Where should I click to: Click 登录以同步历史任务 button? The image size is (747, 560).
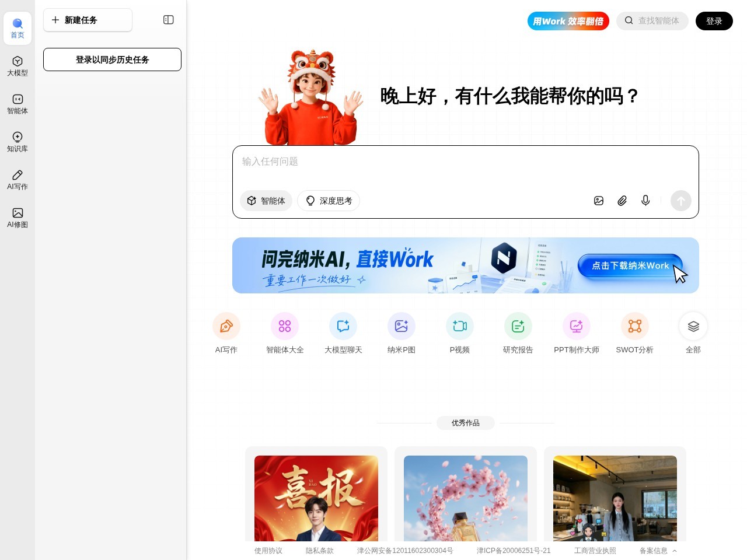tap(112, 60)
